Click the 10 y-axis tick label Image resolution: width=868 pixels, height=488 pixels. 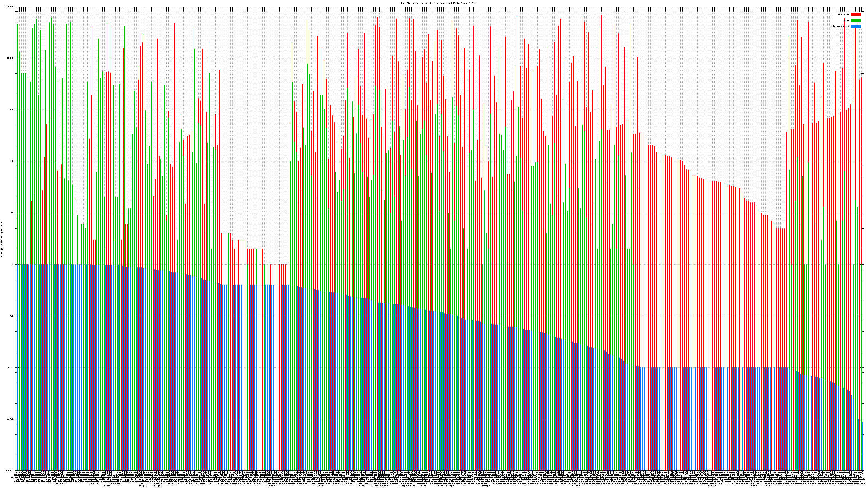point(12,213)
